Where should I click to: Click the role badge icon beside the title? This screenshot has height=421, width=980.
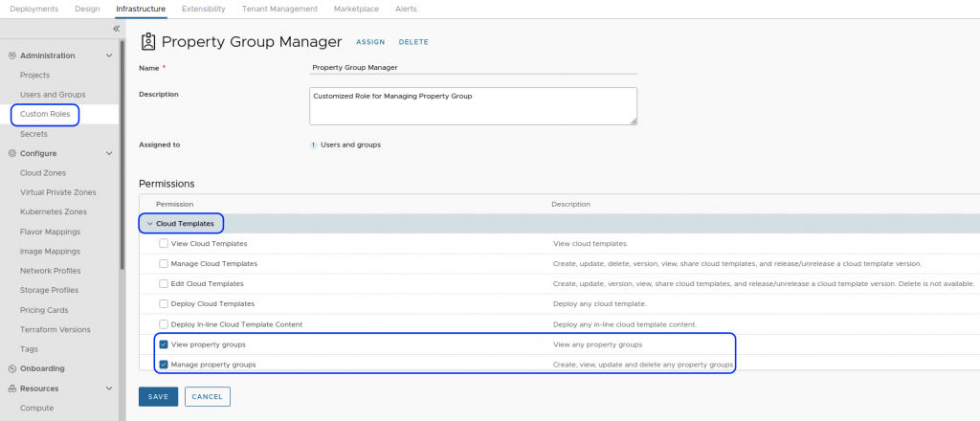[148, 41]
